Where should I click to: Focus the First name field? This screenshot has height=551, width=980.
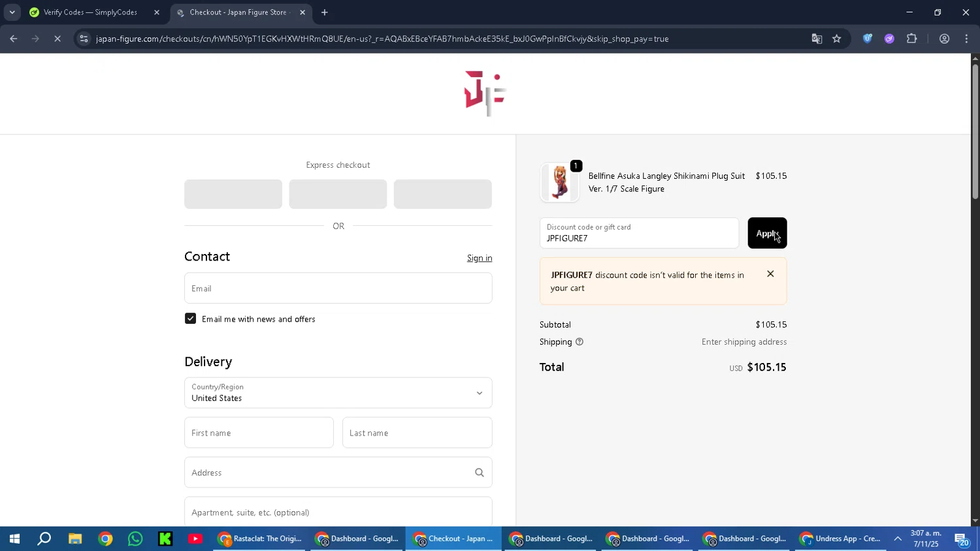[x=259, y=433]
